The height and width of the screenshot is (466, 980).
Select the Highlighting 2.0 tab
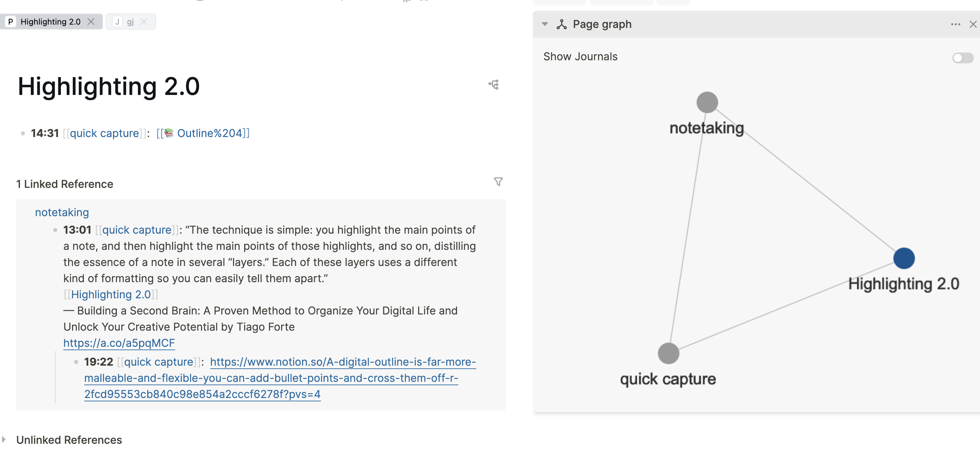[50, 22]
